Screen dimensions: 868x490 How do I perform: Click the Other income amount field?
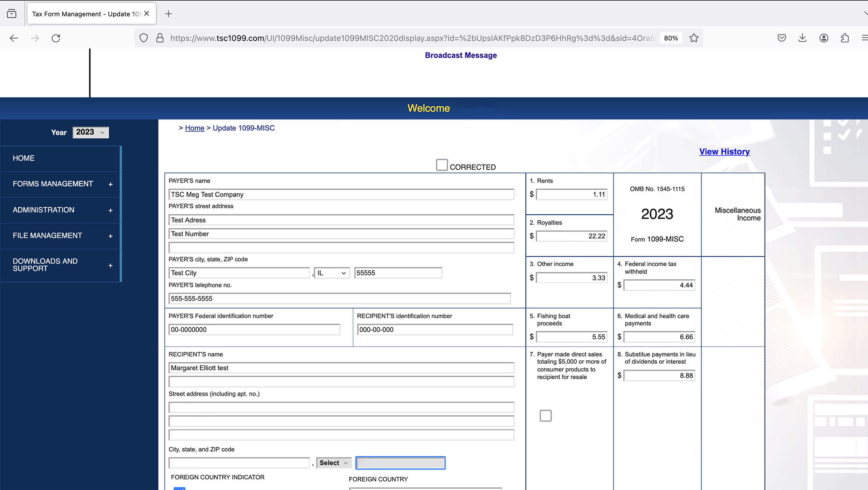pyautogui.click(x=571, y=278)
